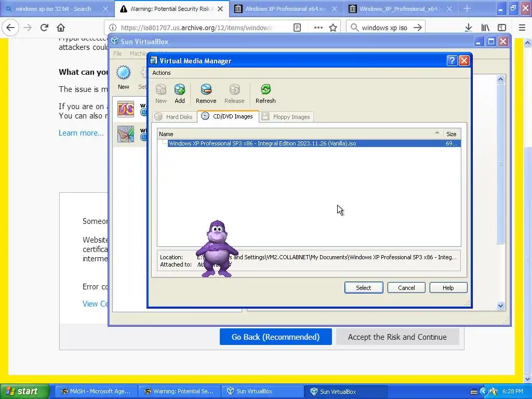
Task: Open the Actions menu
Action: (162, 73)
